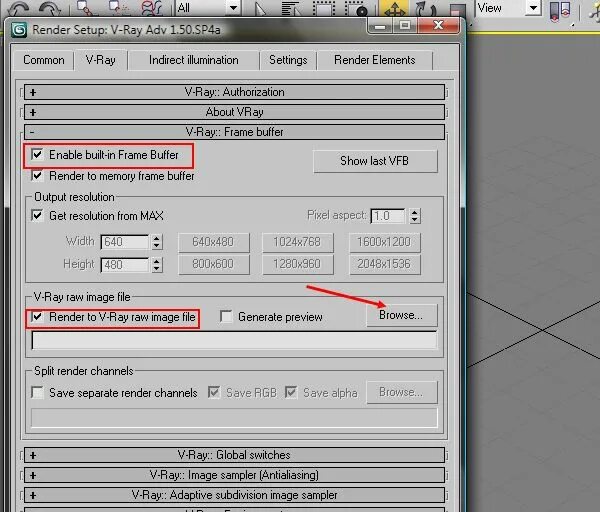Viewport: 600px width, 512px height.
Task: Click the Render Setup dialog title icon
Action: click(x=19, y=30)
